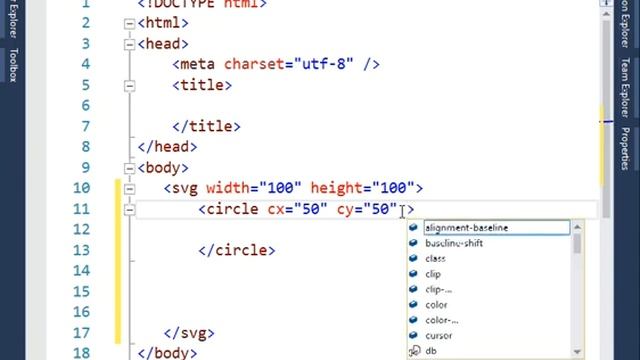The width and height of the screenshot is (640, 360).
Task: Click line number 14 in the gutter
Action: point(81,271)
